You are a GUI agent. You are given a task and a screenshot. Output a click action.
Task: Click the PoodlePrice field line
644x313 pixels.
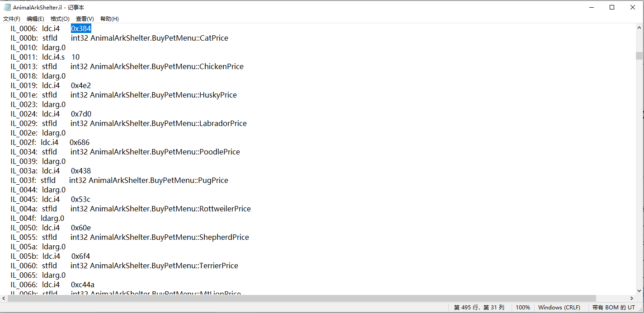(125, 152)
